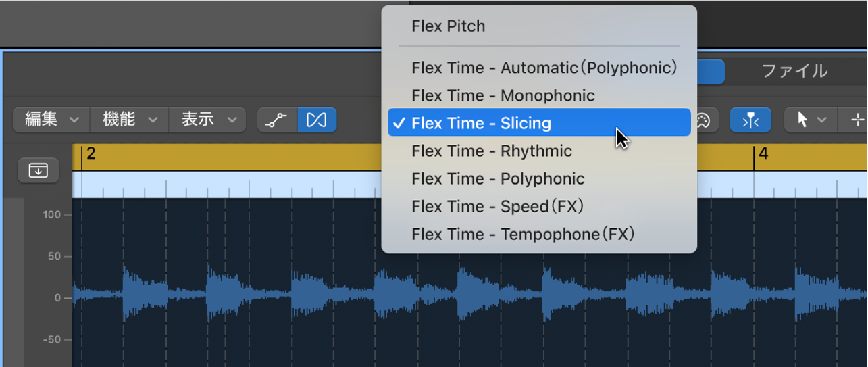The width and height of the screenshot is (868, 367).
Task: Click the crosshair tool at right edge
Action: click(857, 120)
